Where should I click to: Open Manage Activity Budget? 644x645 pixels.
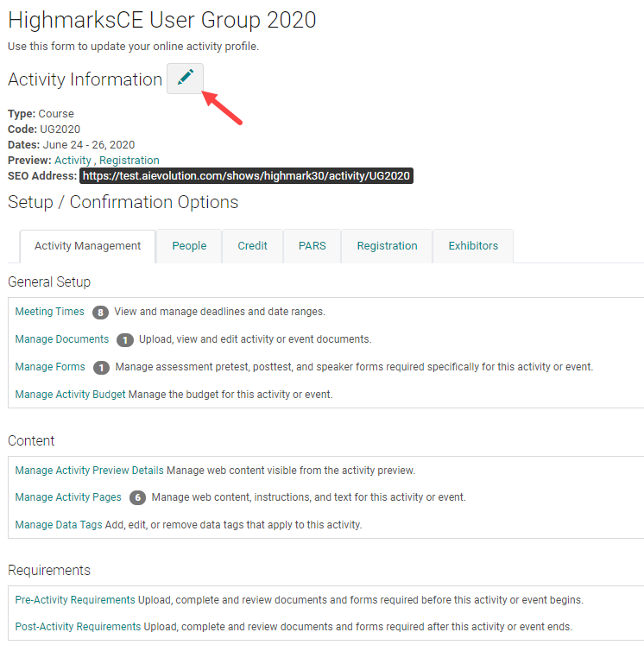pos(71,395)
